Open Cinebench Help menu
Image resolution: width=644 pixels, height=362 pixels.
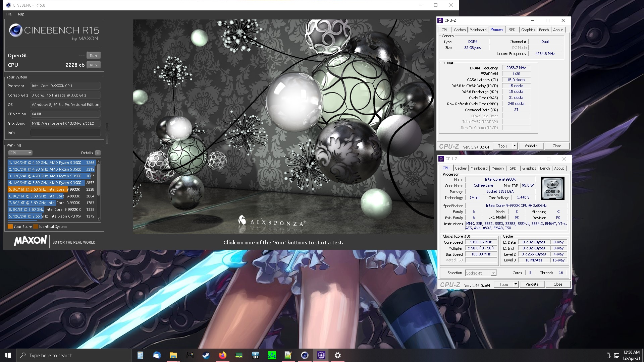point(20,14)
